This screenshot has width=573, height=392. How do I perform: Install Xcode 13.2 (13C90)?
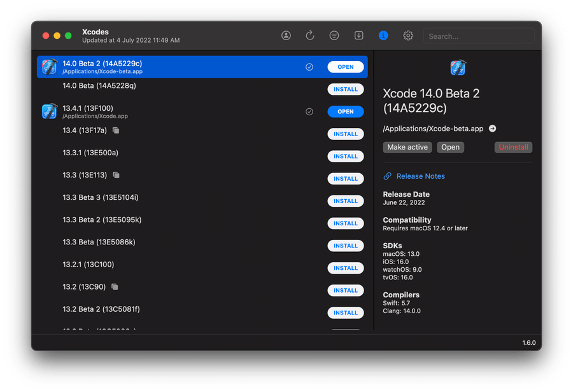pyautogui.click(x=345, y=290)
